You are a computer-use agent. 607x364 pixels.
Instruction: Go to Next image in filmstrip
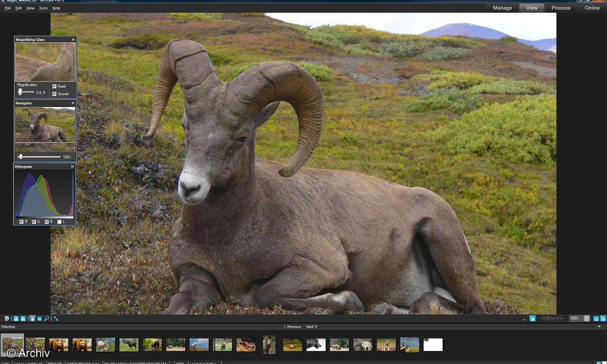[x=312, y=327]
